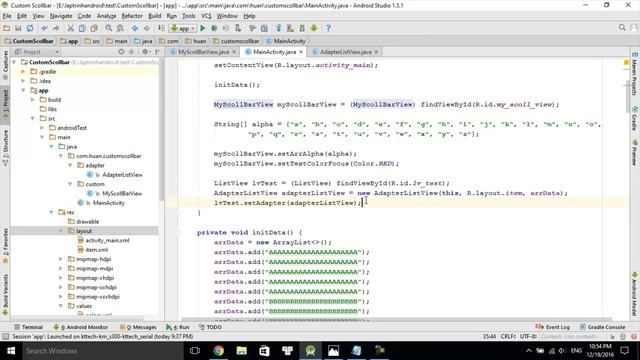Viewport: 640px width, 360px height.
Task: Collapse the app module tree node
Action: (x=23, y=90)
